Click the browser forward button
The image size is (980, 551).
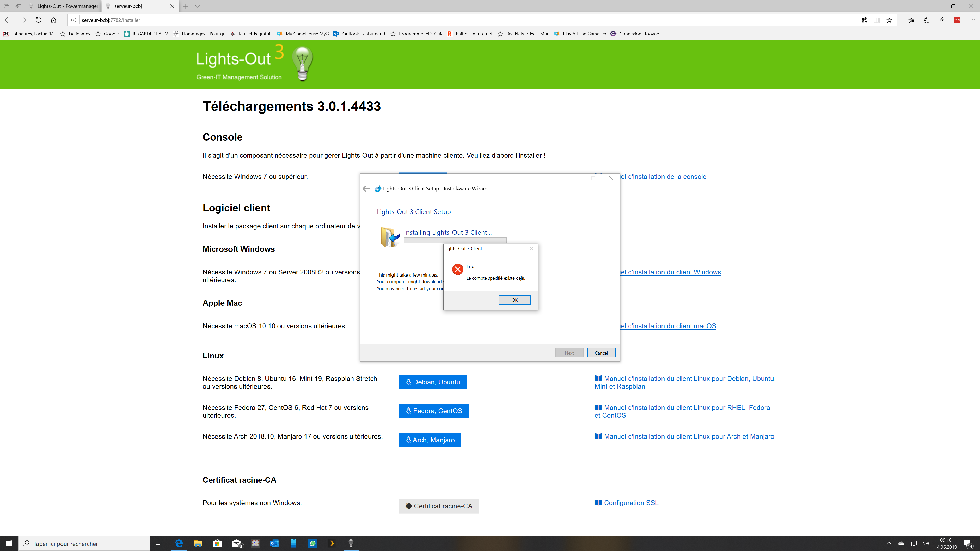coord(23,20)
